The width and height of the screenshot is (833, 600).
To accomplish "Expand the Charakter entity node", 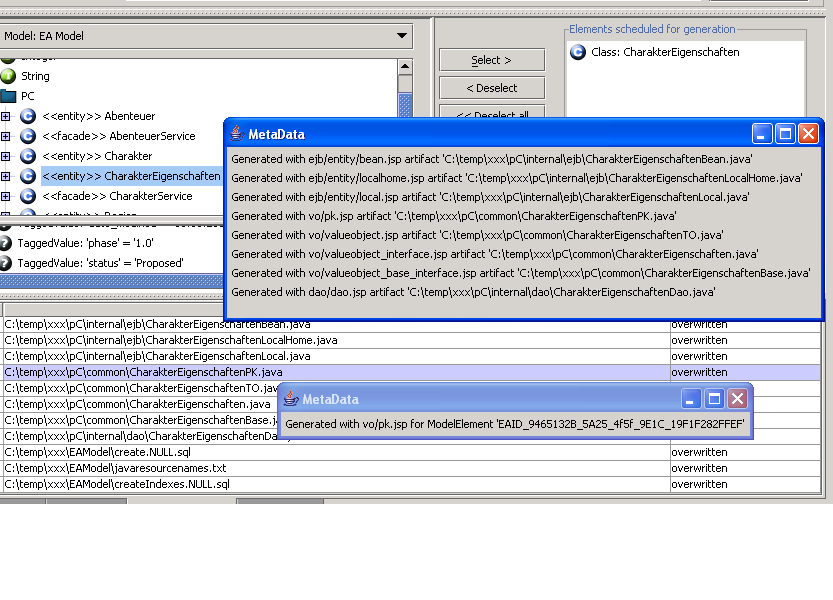I will tap(5, 156).
